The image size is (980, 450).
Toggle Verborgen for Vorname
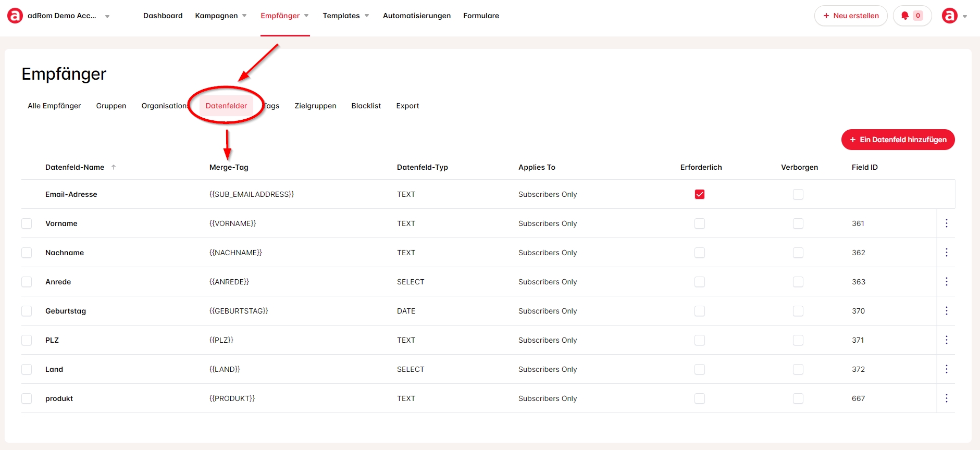(798, 223)
